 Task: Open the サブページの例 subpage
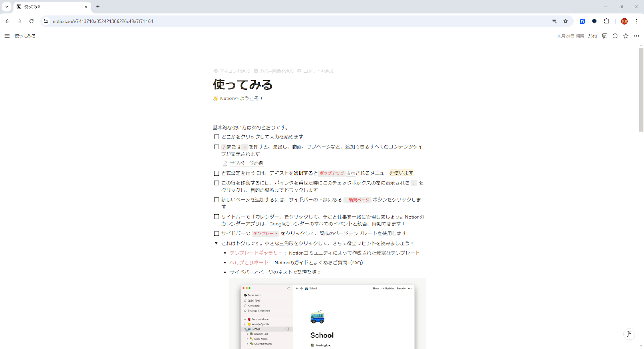tap(243, 163)
